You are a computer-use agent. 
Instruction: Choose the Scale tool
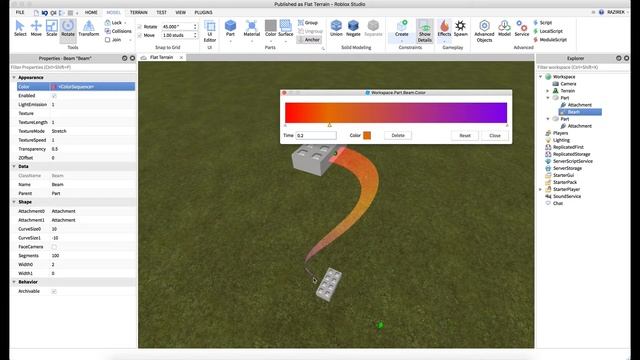coord(52,29)
